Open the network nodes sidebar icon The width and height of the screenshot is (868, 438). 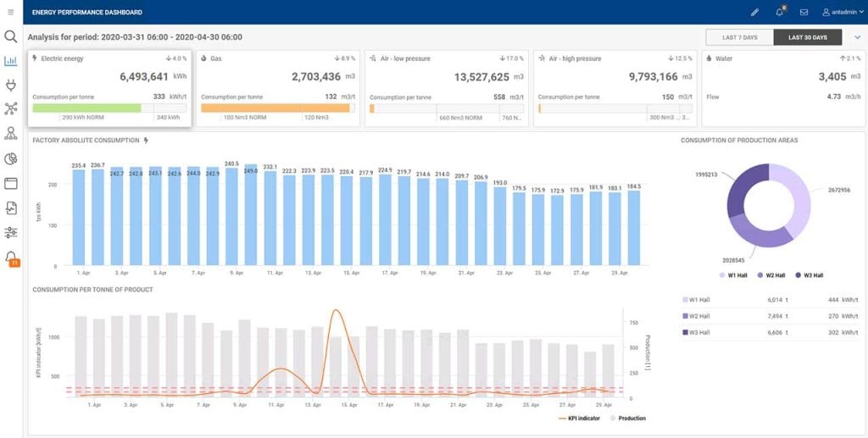tap(10, 108)
